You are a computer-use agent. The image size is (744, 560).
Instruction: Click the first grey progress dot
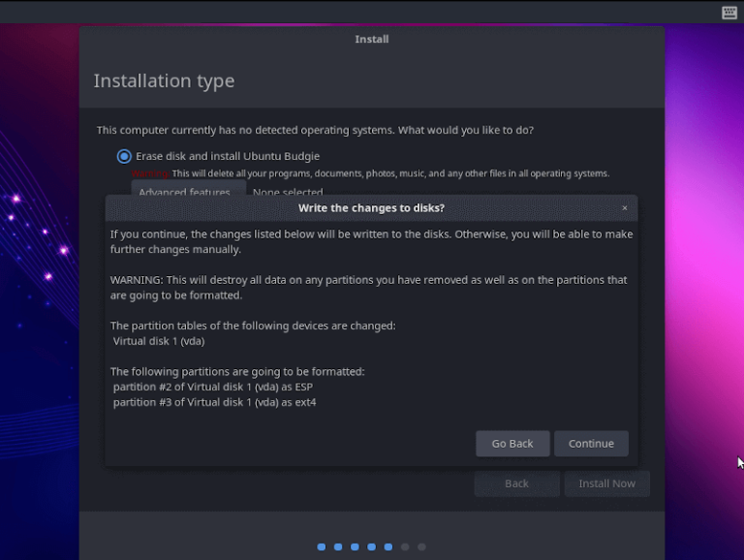click(x=405, y=547)
